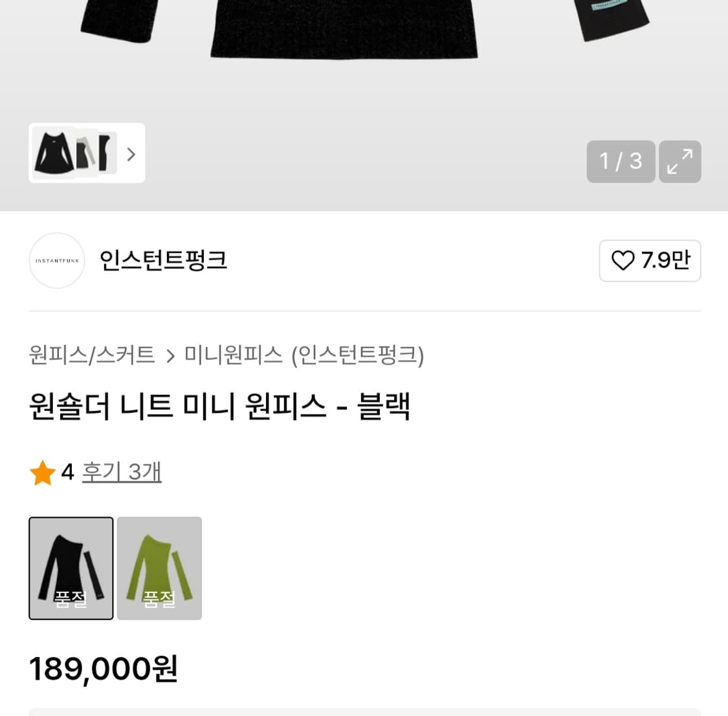Select the first black dress gallery thumbnail

pos(53,153)
